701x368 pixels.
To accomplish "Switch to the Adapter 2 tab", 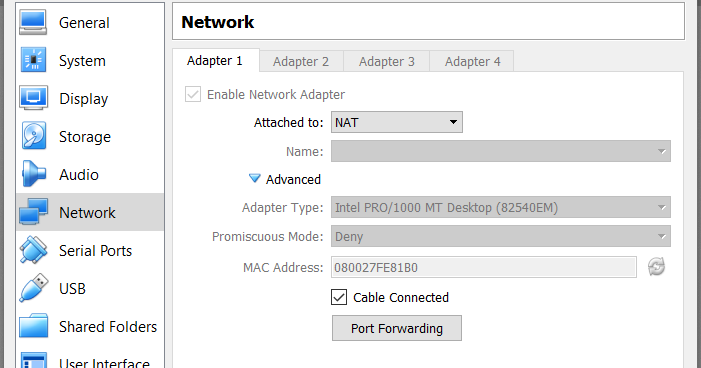I will (x=301, y=61).
